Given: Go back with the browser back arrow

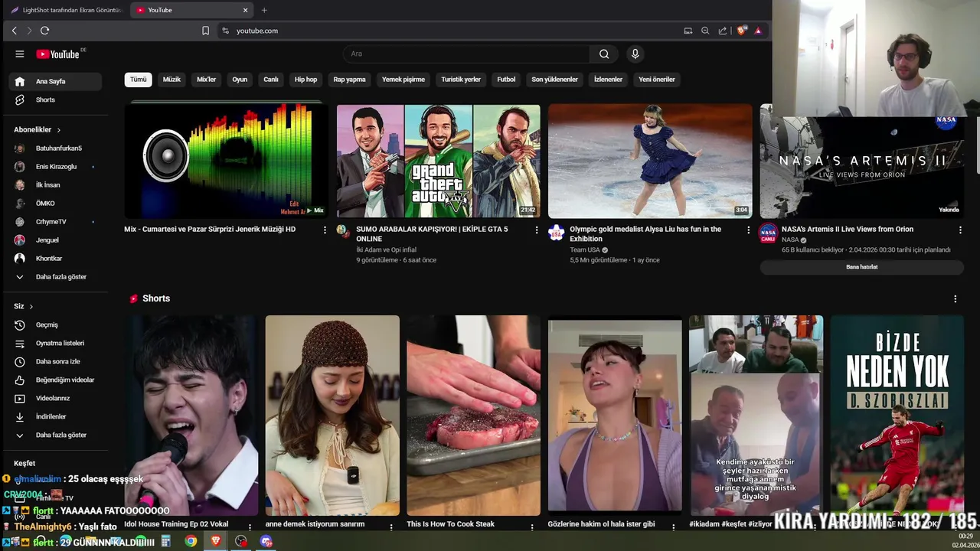Looking at the screenshot, I should pyautogui.click(x=14, y=31).
